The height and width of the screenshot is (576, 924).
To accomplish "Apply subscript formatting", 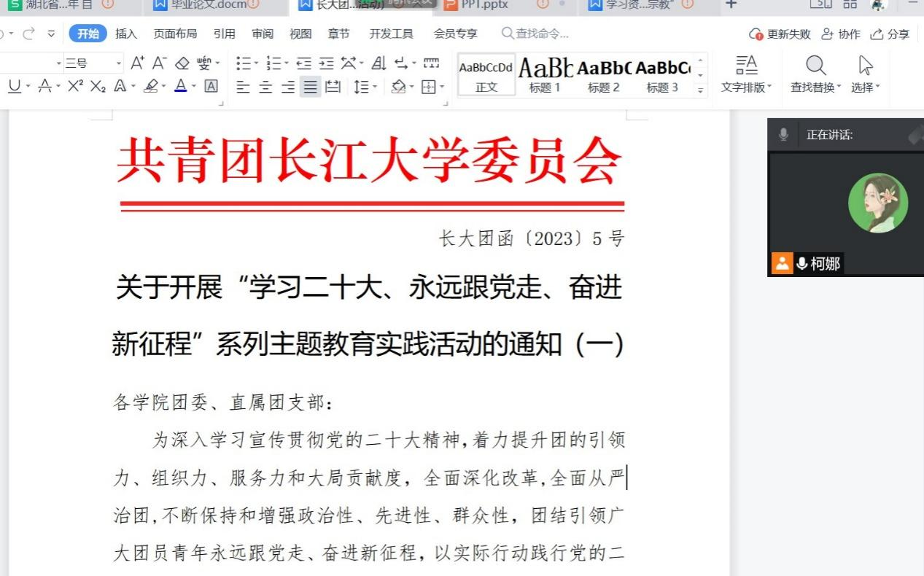I will click(x=97, y=87).
